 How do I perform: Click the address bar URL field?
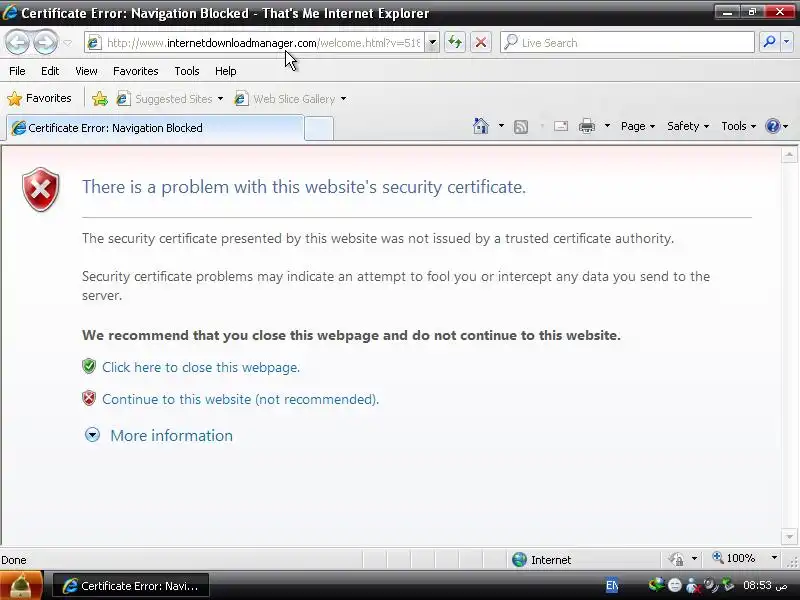(255, 43)
